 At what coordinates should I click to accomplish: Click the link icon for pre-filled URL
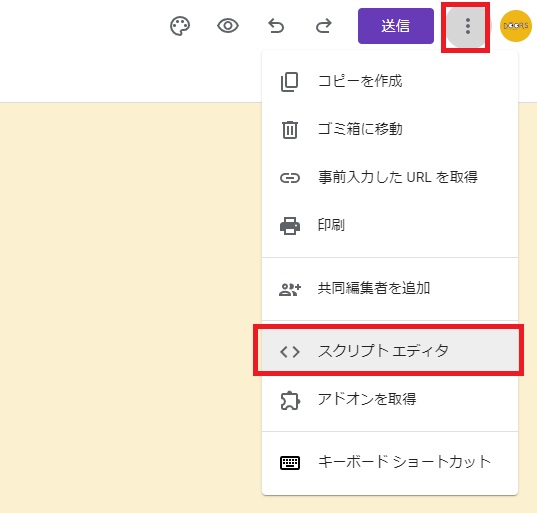pyautogui.click(x=290, y=178)
